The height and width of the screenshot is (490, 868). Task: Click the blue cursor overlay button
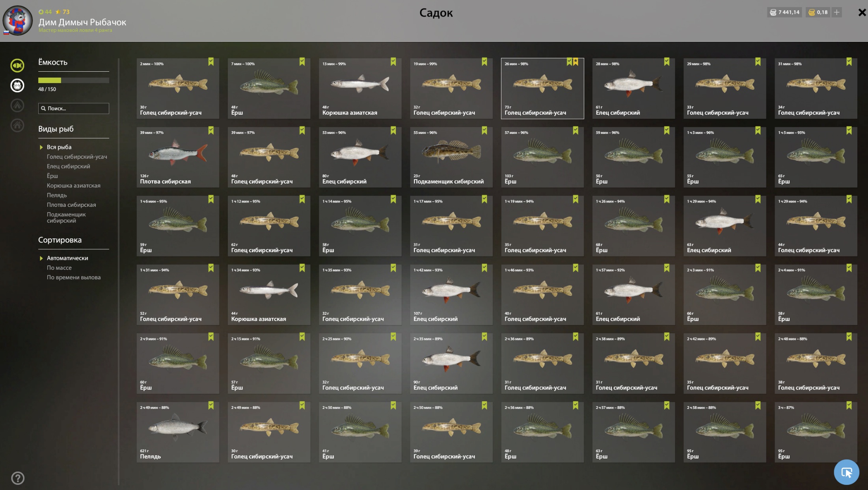click(x=846, y=472)
